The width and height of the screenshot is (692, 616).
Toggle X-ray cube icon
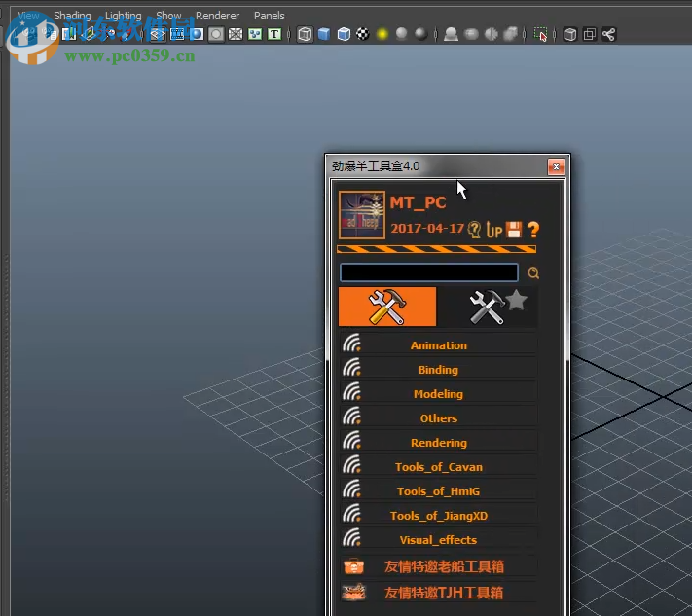[x=569, y=34]
